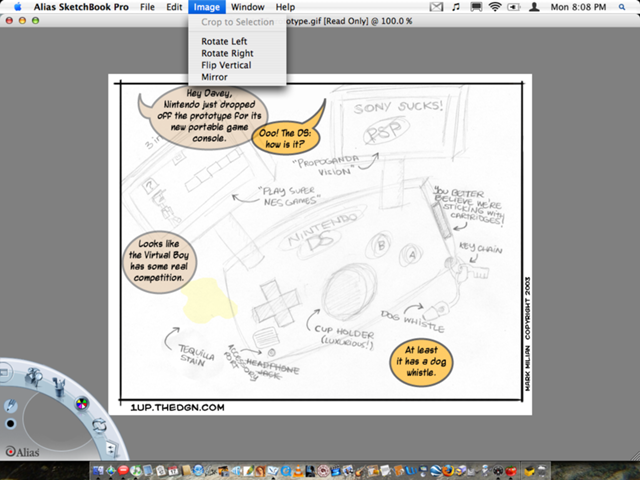
Task: Close the open Image menu title
Action: click(x=207, y=7)
